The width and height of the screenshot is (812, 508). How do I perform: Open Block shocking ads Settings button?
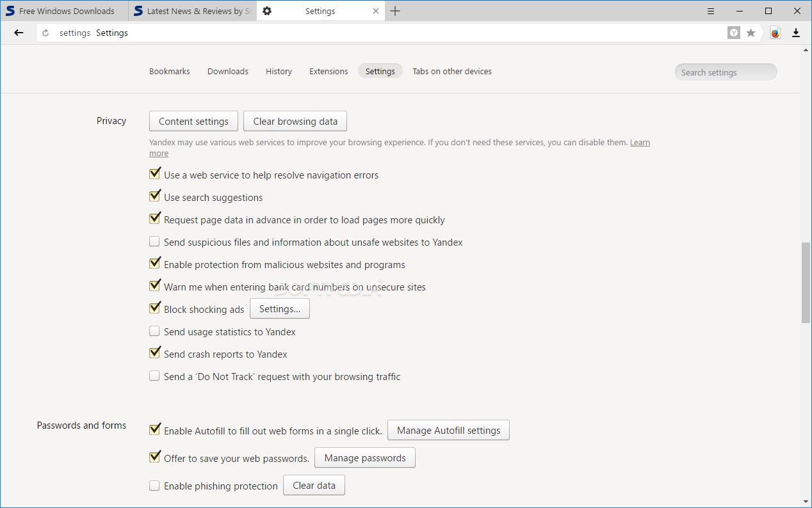(280, 309)
